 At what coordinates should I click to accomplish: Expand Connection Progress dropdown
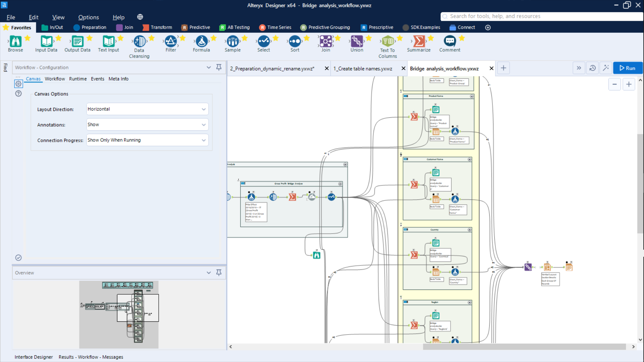point(147,140)
